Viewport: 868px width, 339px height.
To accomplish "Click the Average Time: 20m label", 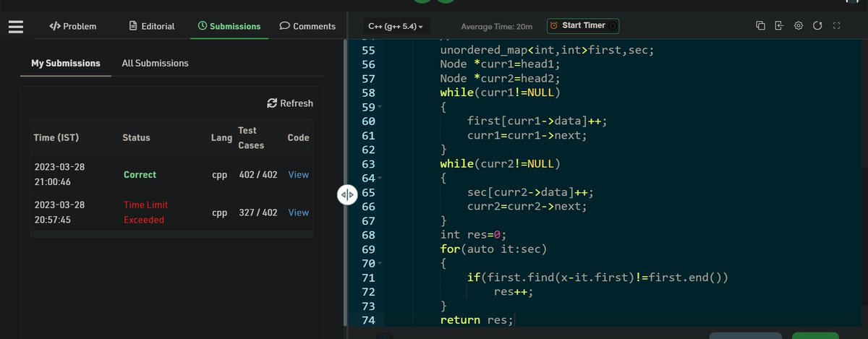I will pyautogui.click(x=496, y=26).
